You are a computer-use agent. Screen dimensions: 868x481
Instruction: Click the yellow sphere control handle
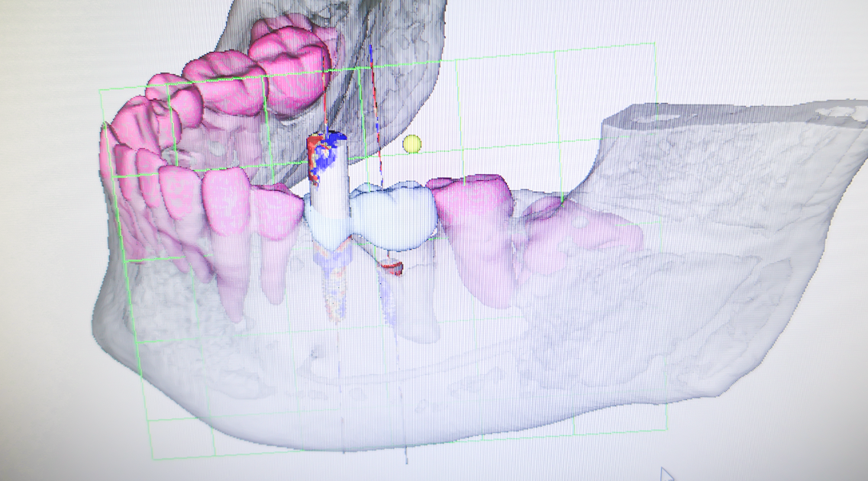click(411, 144)
